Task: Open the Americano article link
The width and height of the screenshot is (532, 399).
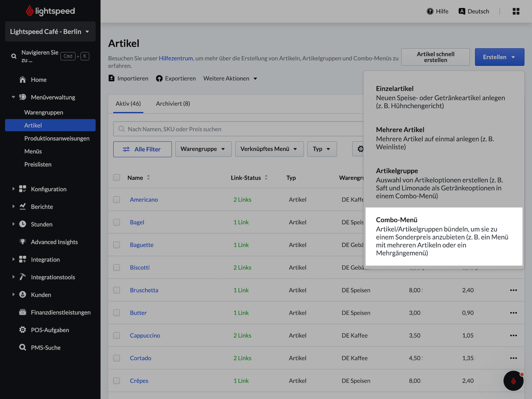Action: coord(144,199)
